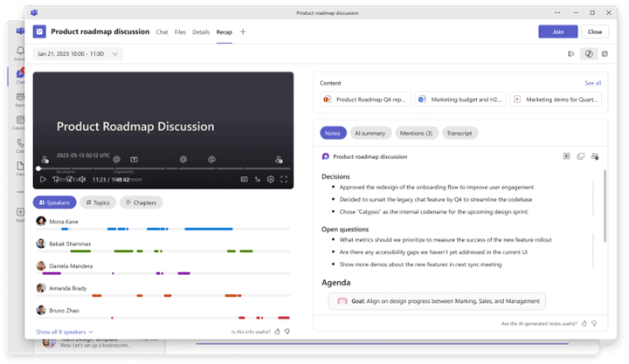Open more apps ellipsis in Teams sidebar

(x=20, y=192)
